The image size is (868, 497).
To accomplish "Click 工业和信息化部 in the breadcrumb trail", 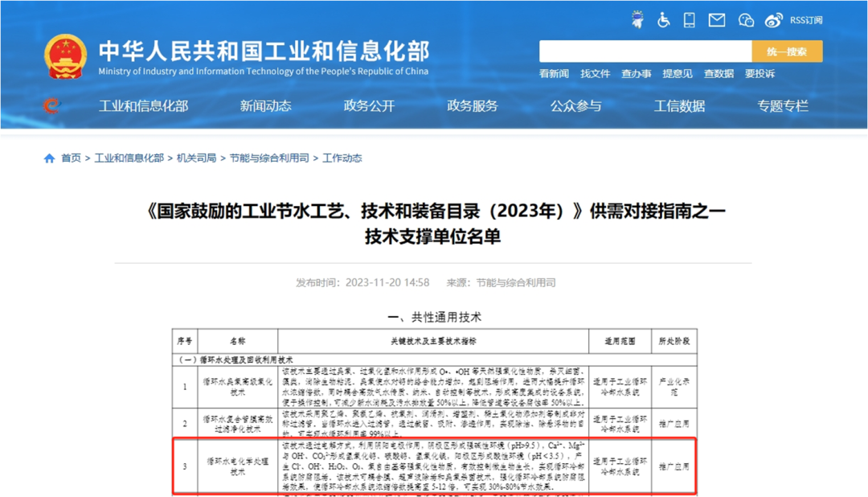I will [x=129, y=158].
